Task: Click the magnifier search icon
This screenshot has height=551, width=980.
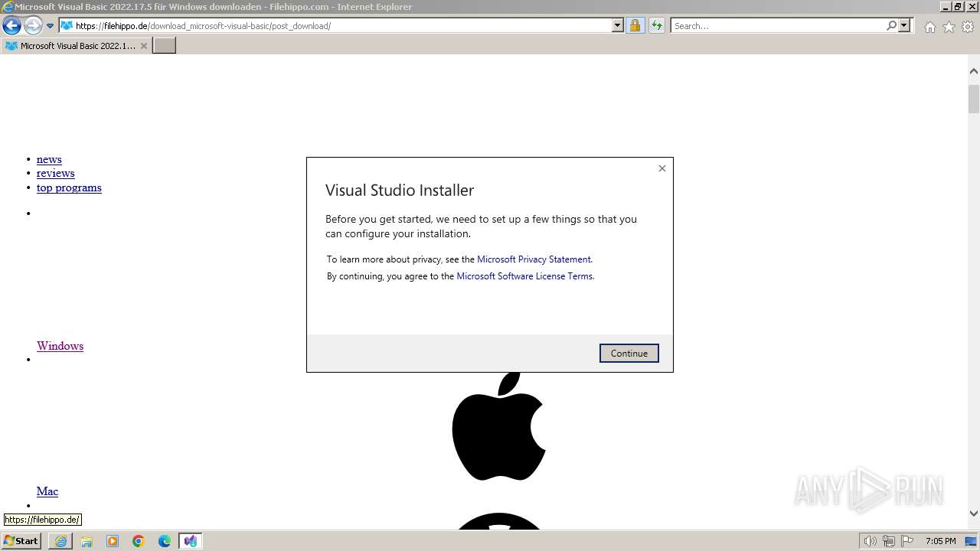Action: pos(891,25)
